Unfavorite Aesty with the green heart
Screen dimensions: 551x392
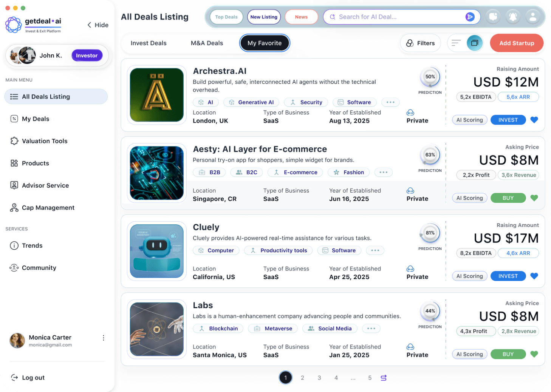tap(534, 198)
